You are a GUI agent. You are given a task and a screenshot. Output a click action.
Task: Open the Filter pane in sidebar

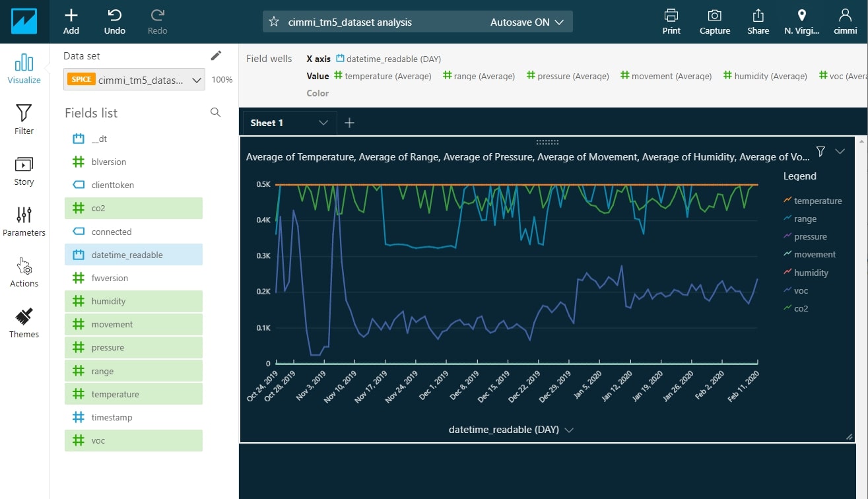[x=24, y=119]
